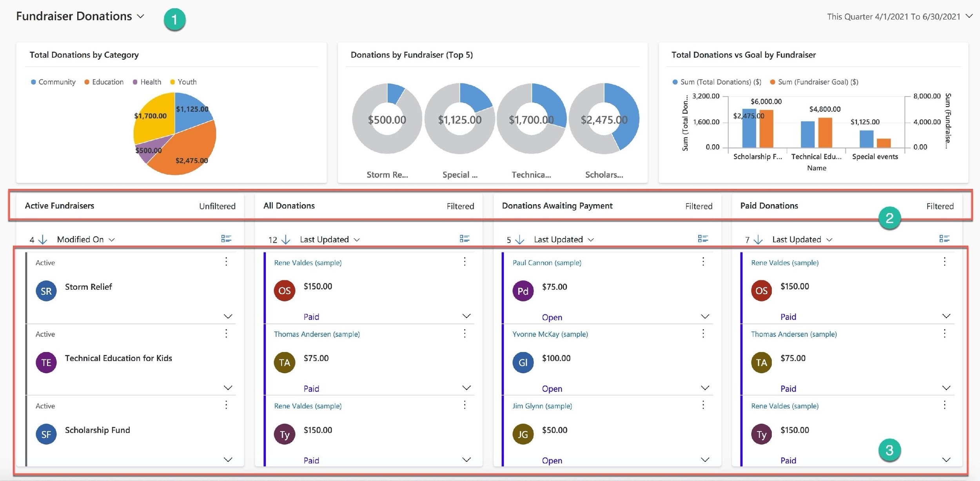Open the Paul Cannon sample donor link
This screenshot has width=980, height=481.
pyautogui.click(x=546, y=262)
